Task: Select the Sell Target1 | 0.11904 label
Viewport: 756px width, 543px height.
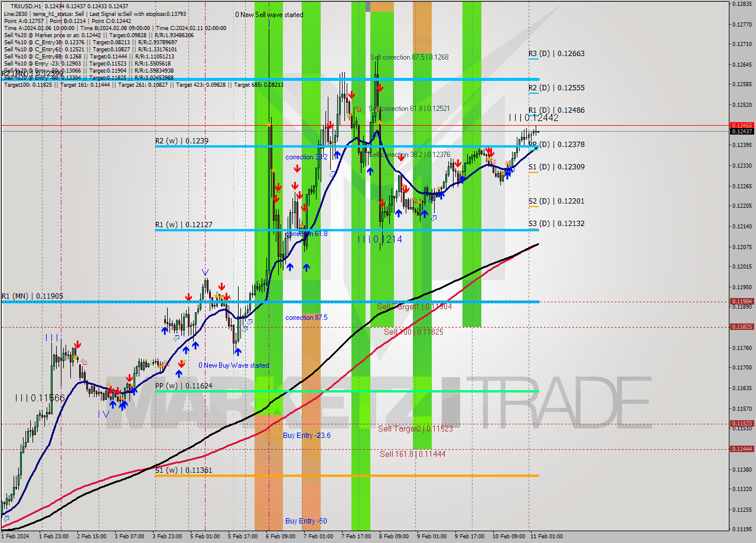Action: [414, 307]
